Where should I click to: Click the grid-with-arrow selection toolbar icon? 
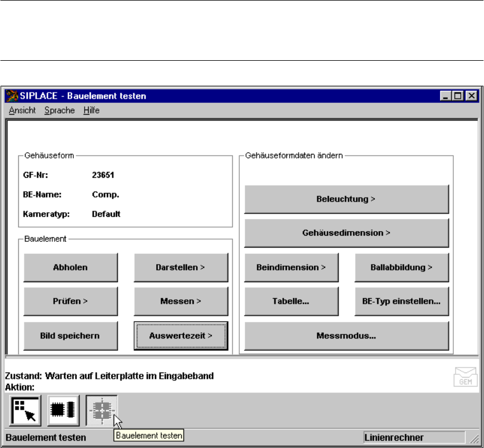click(24, 410)
